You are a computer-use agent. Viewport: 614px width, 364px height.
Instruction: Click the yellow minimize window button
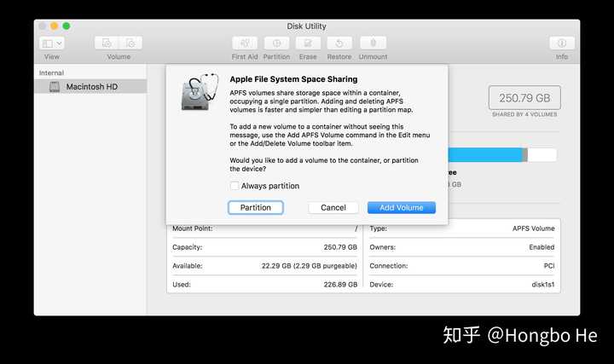(x=54, y=26)
